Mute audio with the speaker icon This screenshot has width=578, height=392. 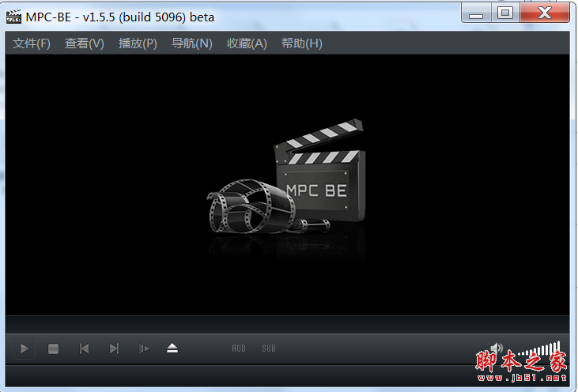[x=497, y=348]
